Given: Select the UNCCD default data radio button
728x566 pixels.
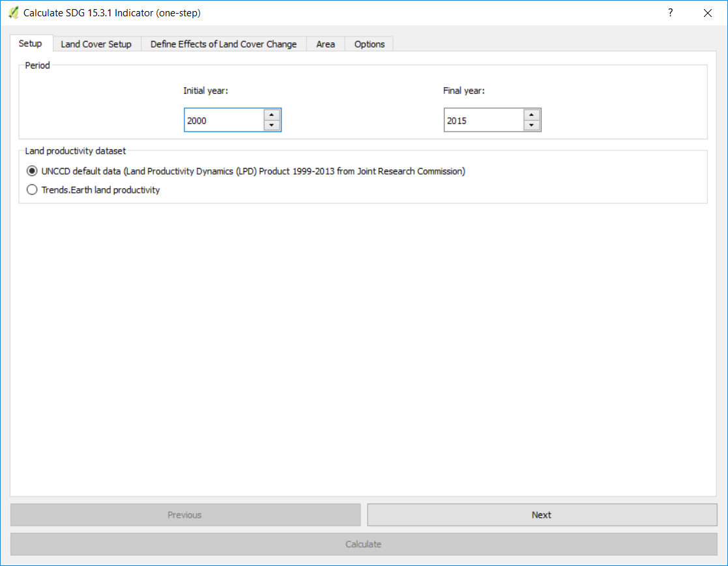Looking at the screenshot, I should [32, 171].
